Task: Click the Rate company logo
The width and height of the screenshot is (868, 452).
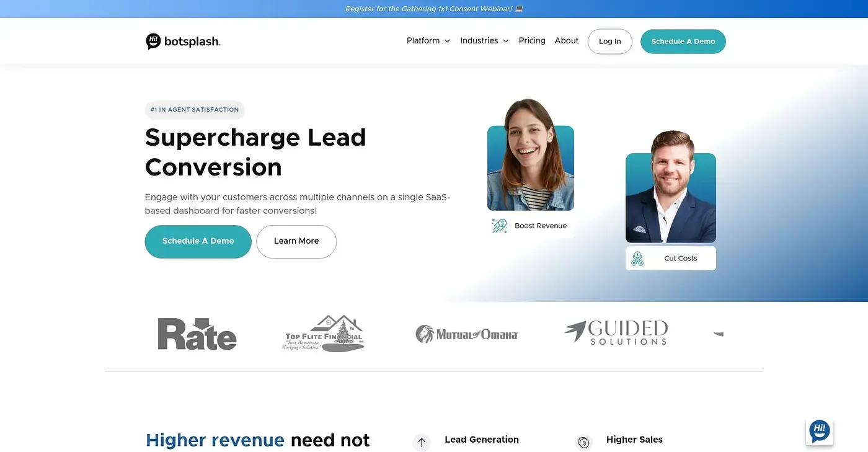Action: click(x=197, y=334)
